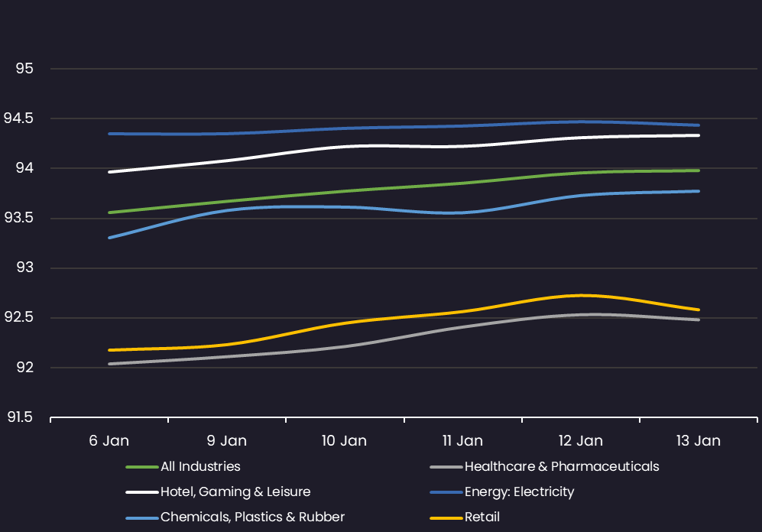Click the 91.5 y-axis value label
The height and width of the screenshot is (532, 762).
coord(21,417)
